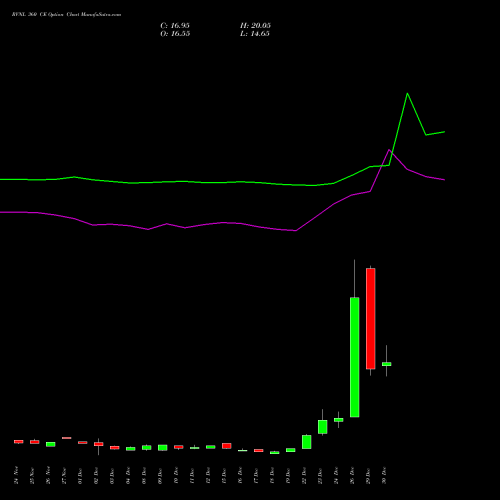This screenshot has width=500, height=500.
Task: Select the 24 Nov date label
Action: (16, 475)
